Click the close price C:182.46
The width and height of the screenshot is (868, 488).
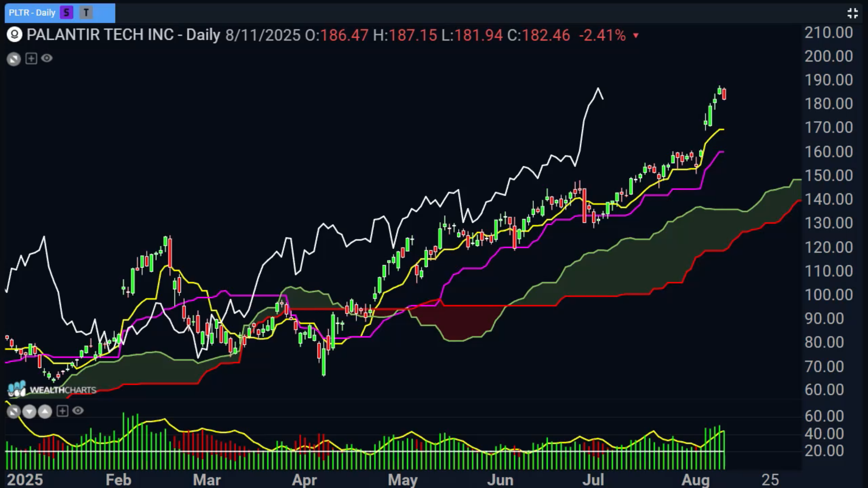point(538,35)
